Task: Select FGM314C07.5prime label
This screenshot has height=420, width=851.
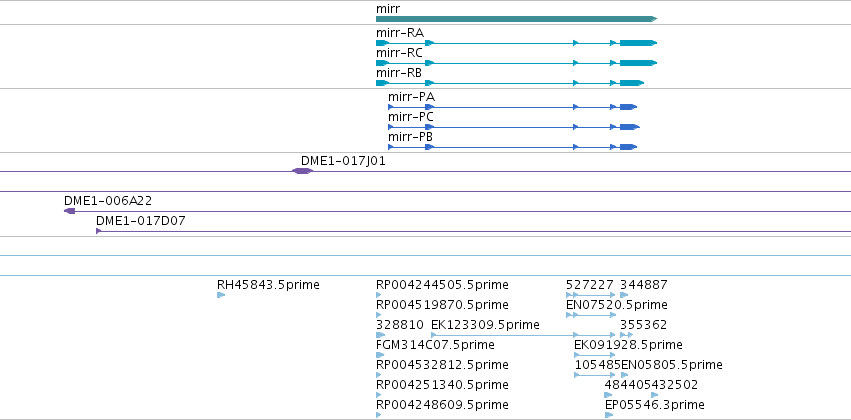Action: pos(435,345)
